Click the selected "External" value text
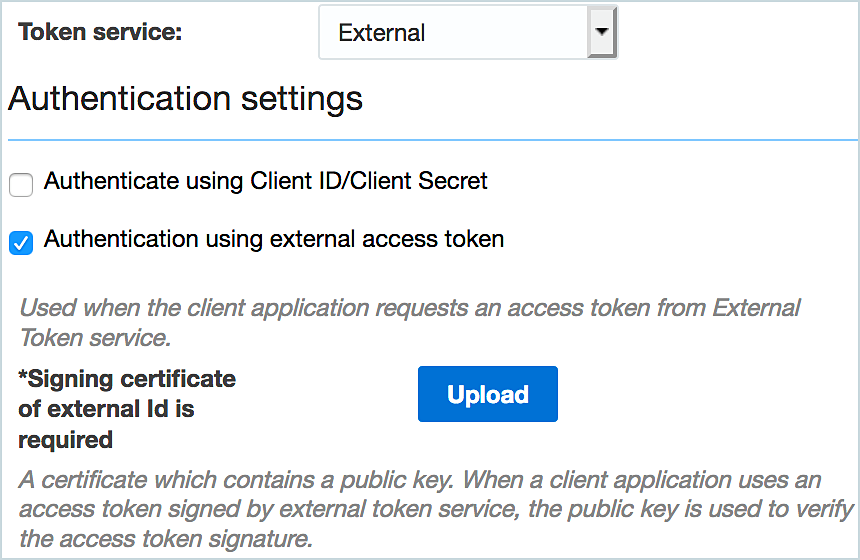860x560 pixels. (x=382, y=33)
